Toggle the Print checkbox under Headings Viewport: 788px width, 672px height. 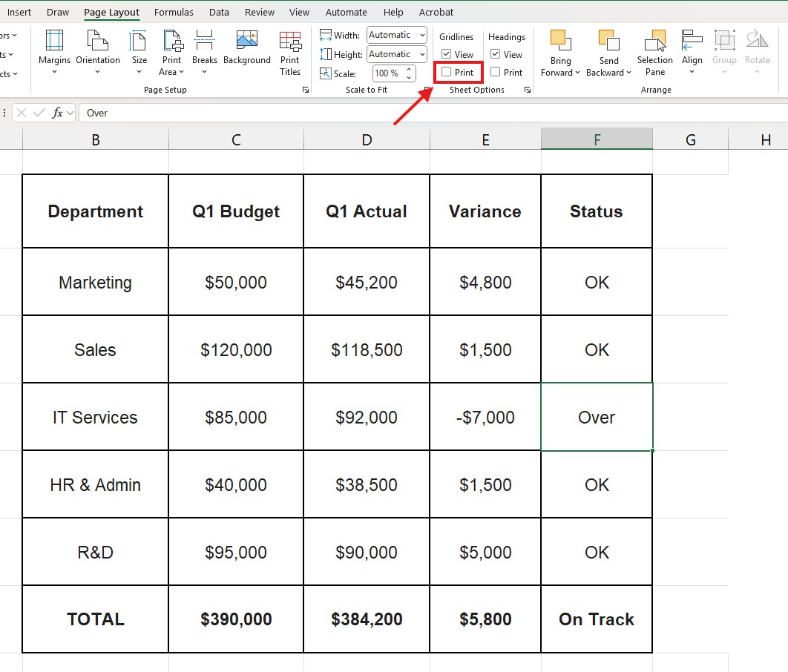coord(494,72)
